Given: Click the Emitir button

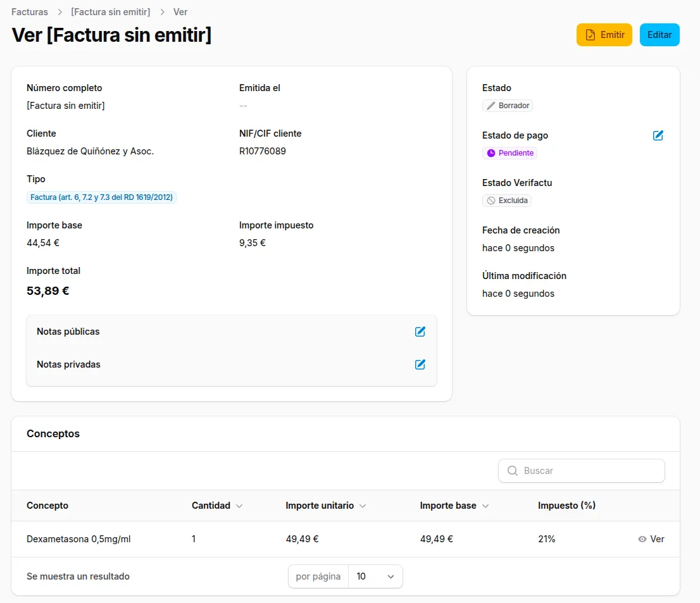Looking at the screenshot, I should (x=604, y=35).
